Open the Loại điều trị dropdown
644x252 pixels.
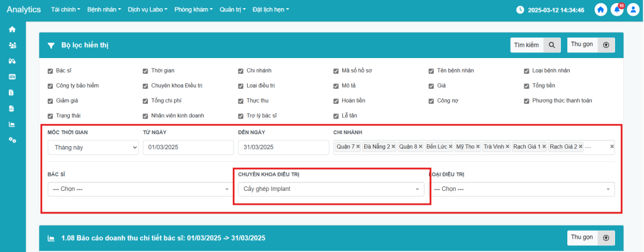[521, 189]
